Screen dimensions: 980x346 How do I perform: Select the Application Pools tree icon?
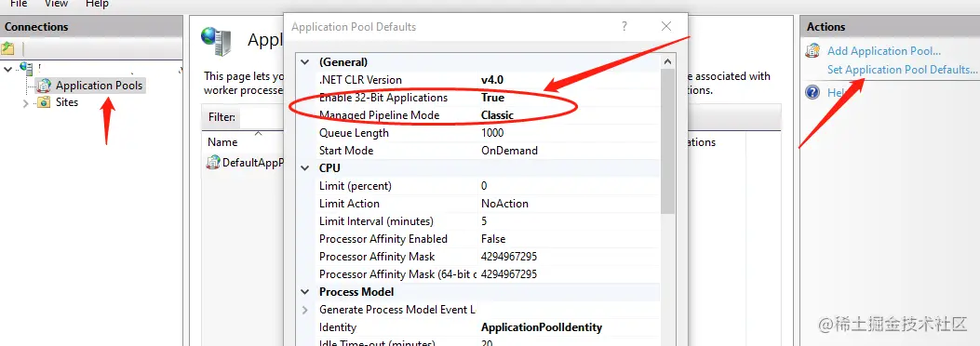pyautogui.click(x=44, y=86)
